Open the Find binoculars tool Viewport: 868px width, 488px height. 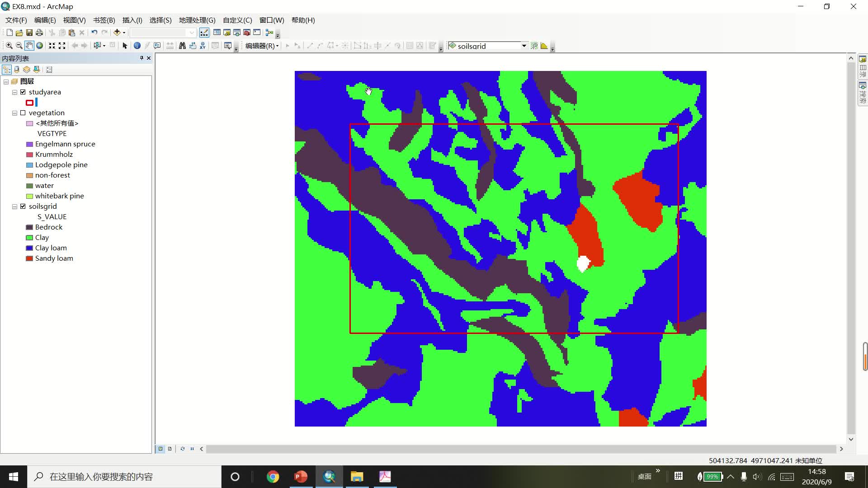pyautogui.click(x=182, y=46)
